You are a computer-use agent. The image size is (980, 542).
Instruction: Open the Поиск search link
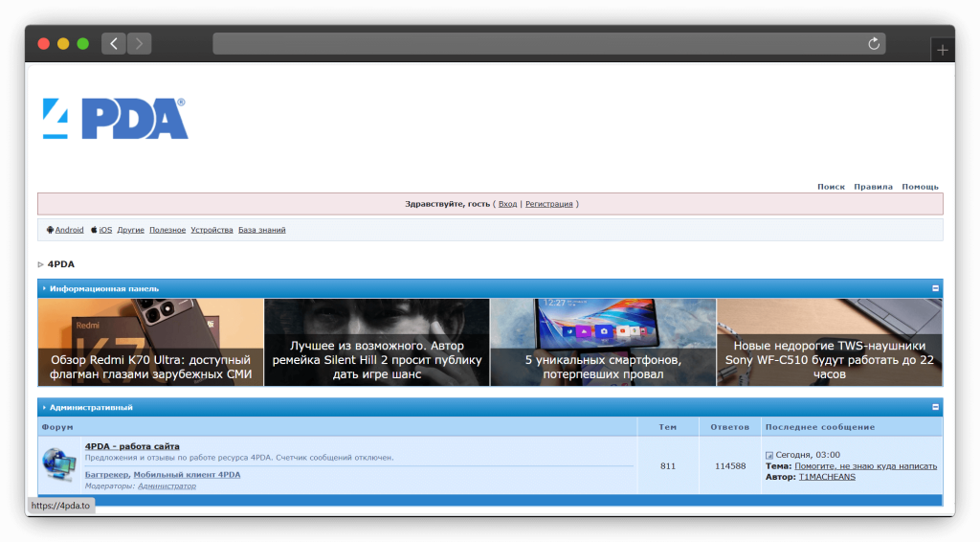[831, 187]
